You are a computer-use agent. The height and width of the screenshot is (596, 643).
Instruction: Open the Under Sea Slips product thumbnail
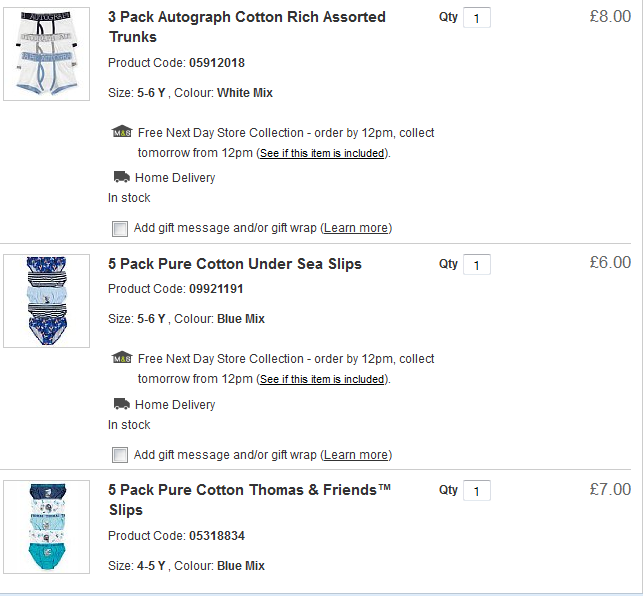click(x=46, y=300)
